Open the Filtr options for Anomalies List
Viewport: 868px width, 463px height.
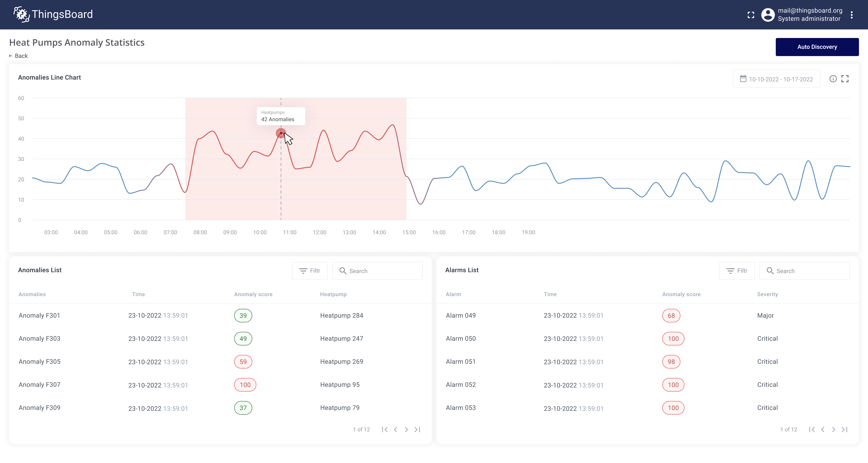310,271
